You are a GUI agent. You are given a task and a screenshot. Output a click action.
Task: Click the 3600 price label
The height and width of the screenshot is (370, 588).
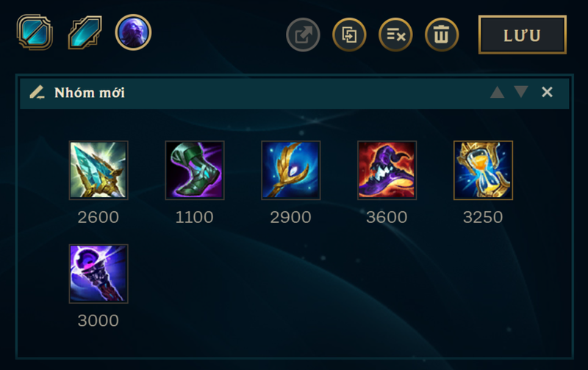tap(387, 217)
